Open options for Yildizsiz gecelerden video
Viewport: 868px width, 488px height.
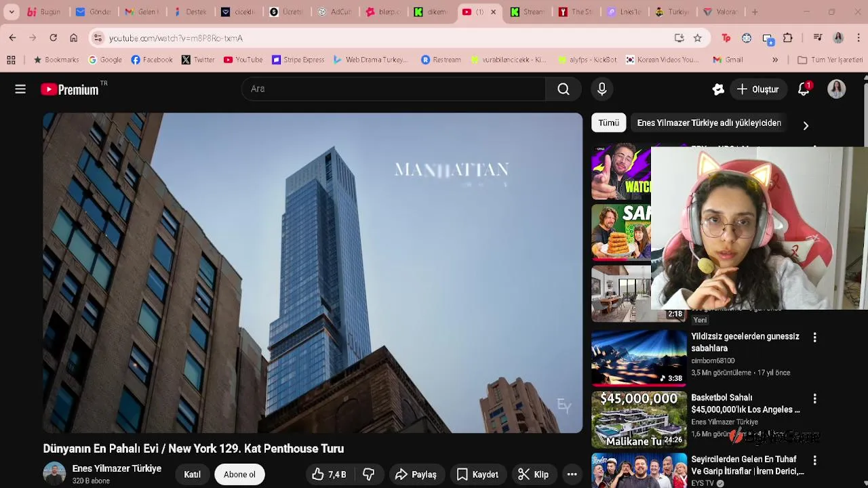tap(814, 337)
